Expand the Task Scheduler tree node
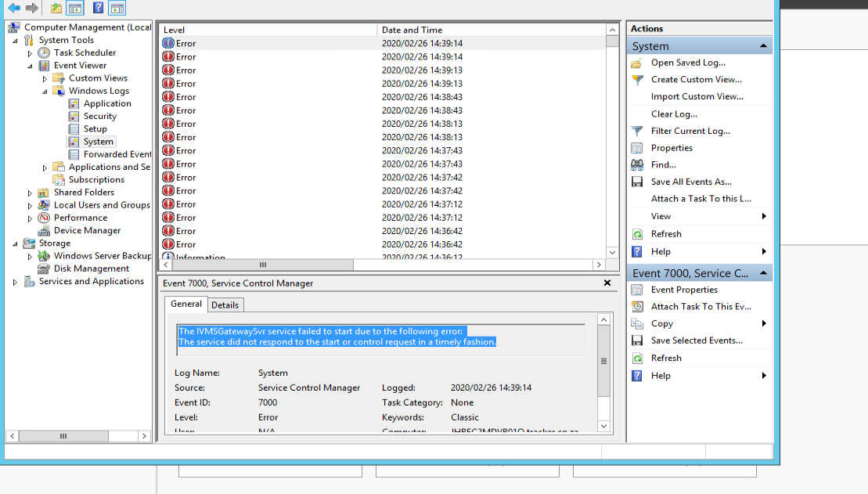 [30, 53]
